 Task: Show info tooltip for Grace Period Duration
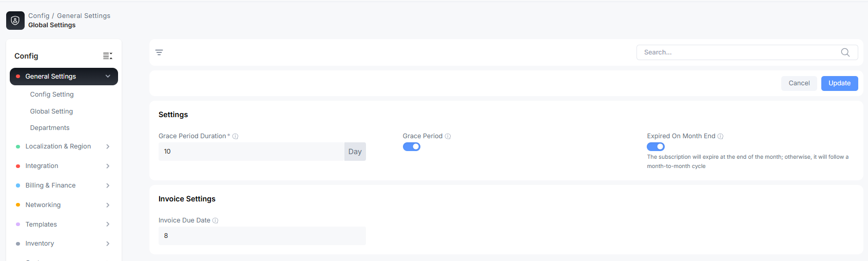235,136
